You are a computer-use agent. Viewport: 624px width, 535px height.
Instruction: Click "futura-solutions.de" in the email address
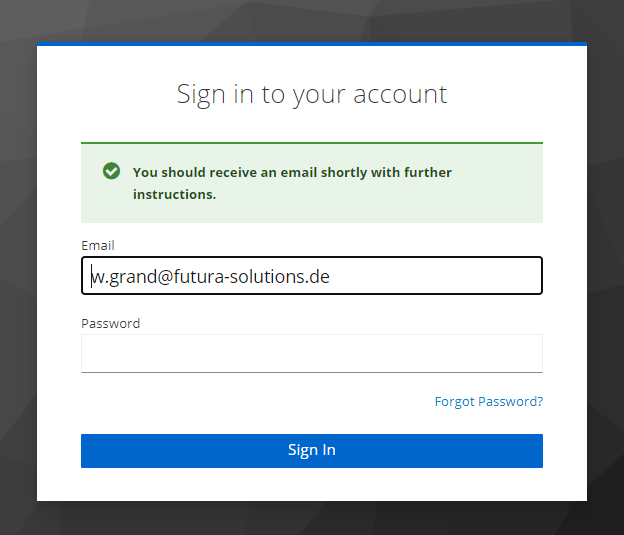[254, 276]
